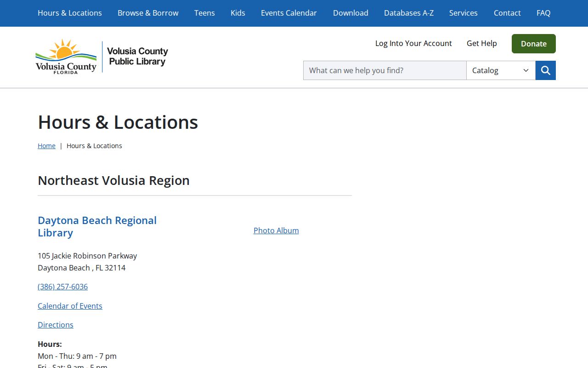This screenshot has height=368, width=588.
Task: Select Download in the top navigation
Action: tap(351, 13)
